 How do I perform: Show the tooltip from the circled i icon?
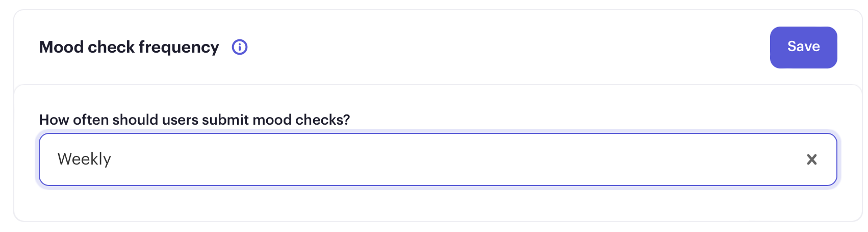pos(240,47)
